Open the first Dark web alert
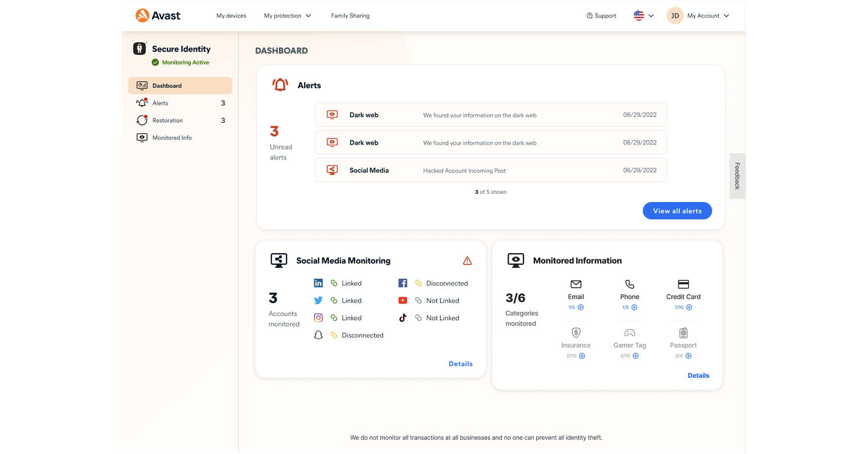Viewport: 868px width, 454px height. [491, 115]
